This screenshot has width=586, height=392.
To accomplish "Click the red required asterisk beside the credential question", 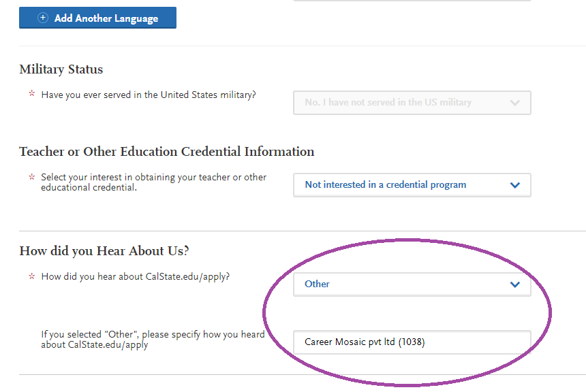I will (x=32, y=176).
